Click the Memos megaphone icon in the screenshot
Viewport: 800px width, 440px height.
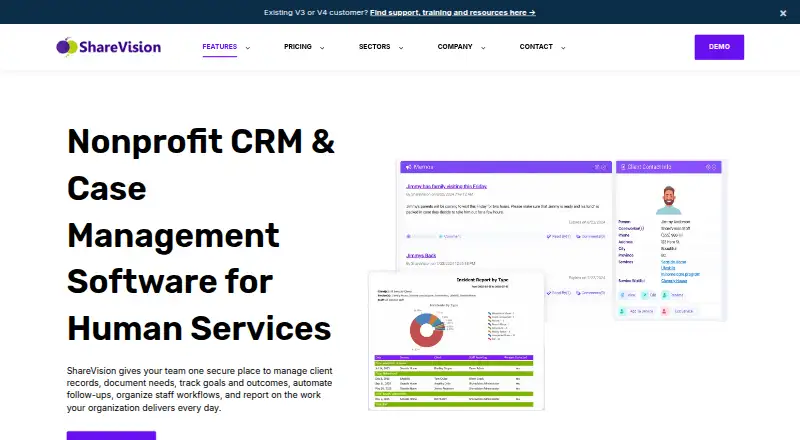click(x=408, y=167)
